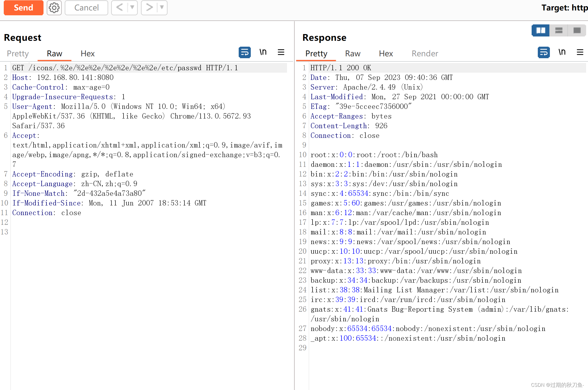Click the response Connection: close line

(345, 135)
